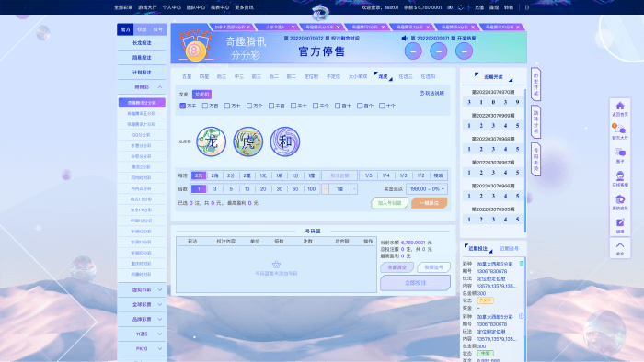644x362 pixels.
Task: Check the 百十 checkbox
Action: (x=338, y=106)
